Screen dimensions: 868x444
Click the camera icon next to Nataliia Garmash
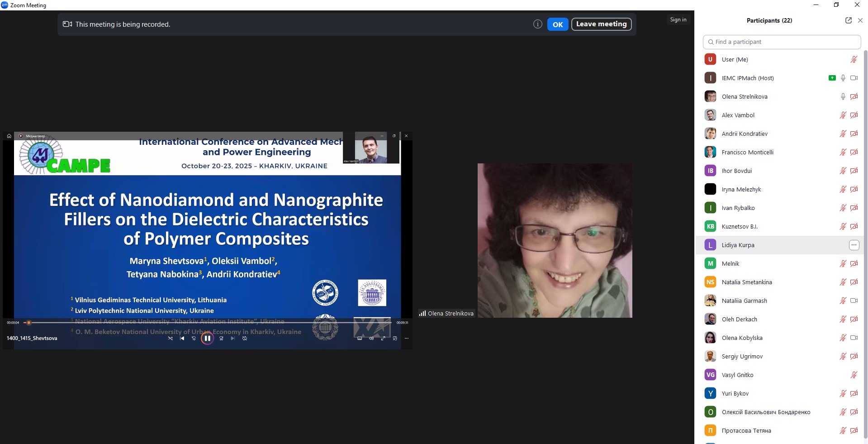tap(854, 301)
